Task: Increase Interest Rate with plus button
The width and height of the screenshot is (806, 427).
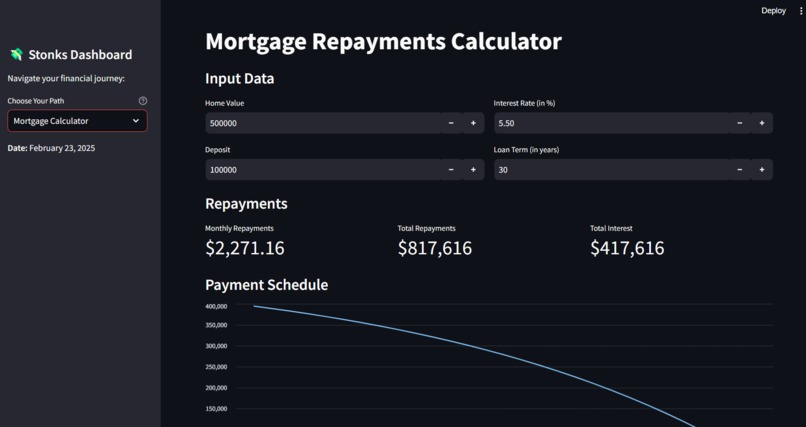Action: coord(762,123)
